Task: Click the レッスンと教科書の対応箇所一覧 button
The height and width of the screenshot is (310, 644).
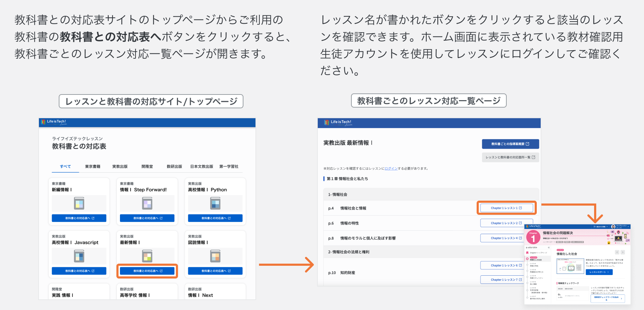Action: click(510, 157)
